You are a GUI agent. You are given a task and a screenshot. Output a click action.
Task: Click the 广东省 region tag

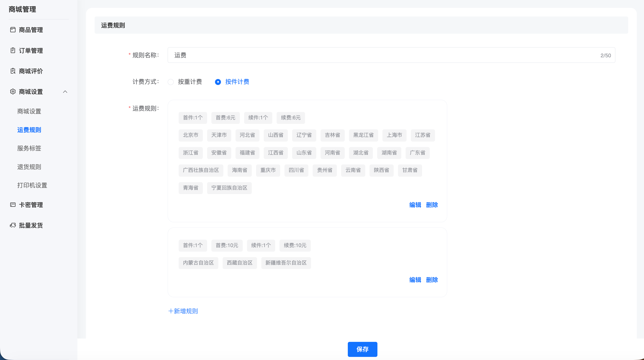click(x=418, y=153)
